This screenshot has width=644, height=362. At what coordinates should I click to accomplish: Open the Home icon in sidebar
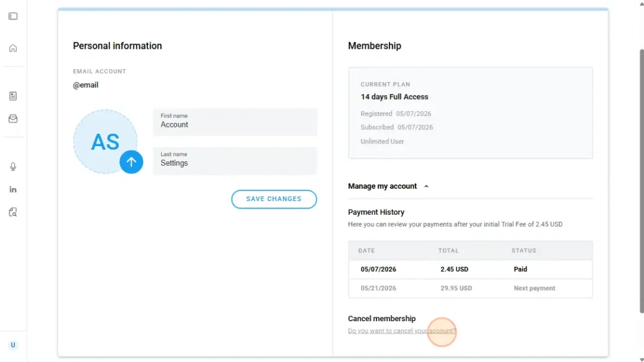coord(13,48)
